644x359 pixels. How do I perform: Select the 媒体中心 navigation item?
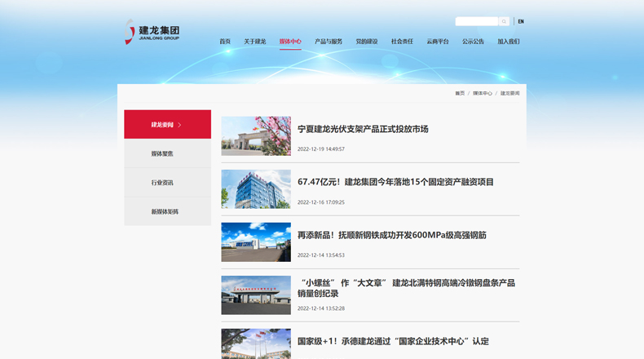[x=290, y=42]
